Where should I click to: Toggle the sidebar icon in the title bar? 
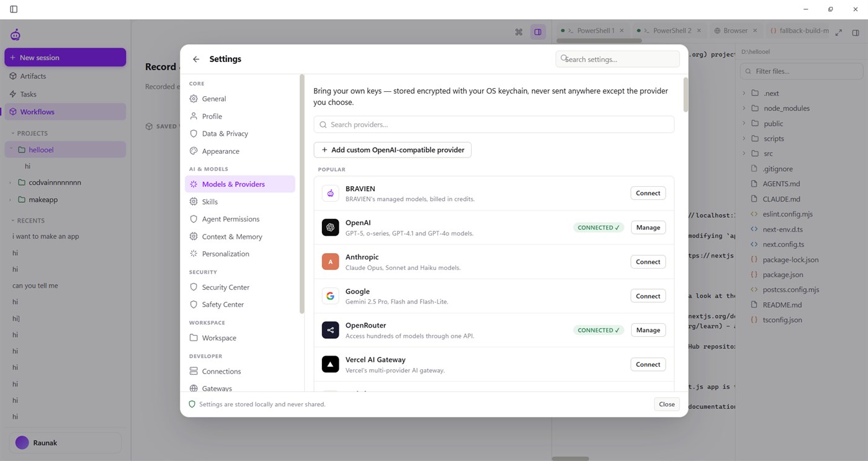coord(14,9)
